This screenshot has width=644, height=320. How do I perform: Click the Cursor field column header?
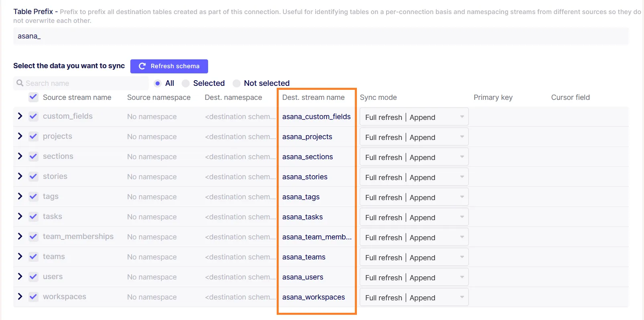570,97
